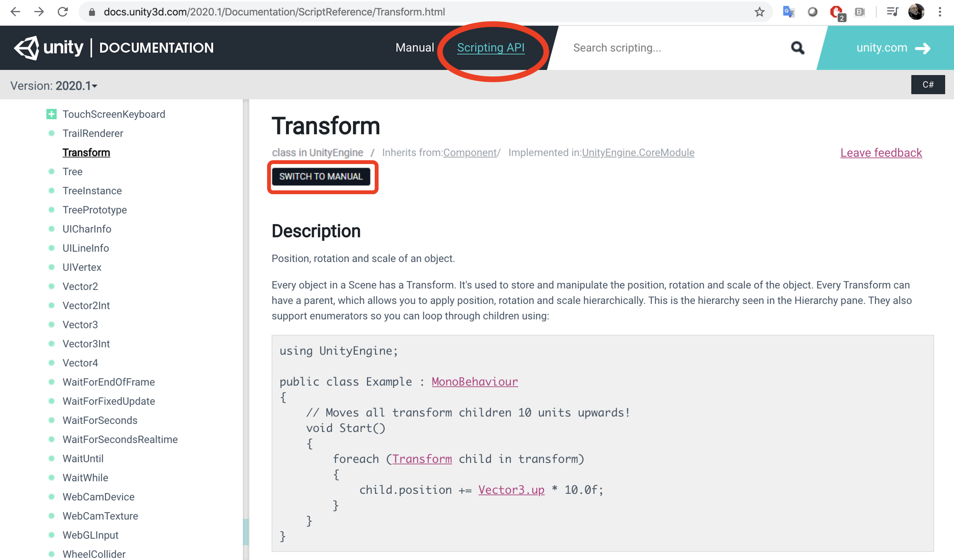Open Vector3Int in the sidebar
Screen dimensions: 954x560
(86, 343)
